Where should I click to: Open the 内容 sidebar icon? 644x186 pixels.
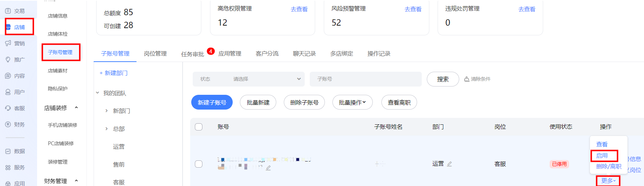click(8, 76)
